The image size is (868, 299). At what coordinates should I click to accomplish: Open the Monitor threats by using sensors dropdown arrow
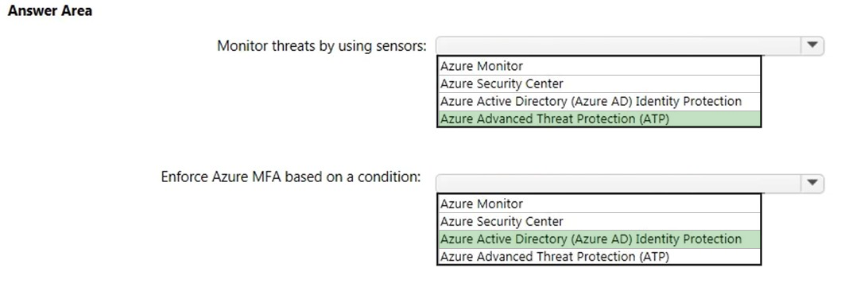pos(812,46)
